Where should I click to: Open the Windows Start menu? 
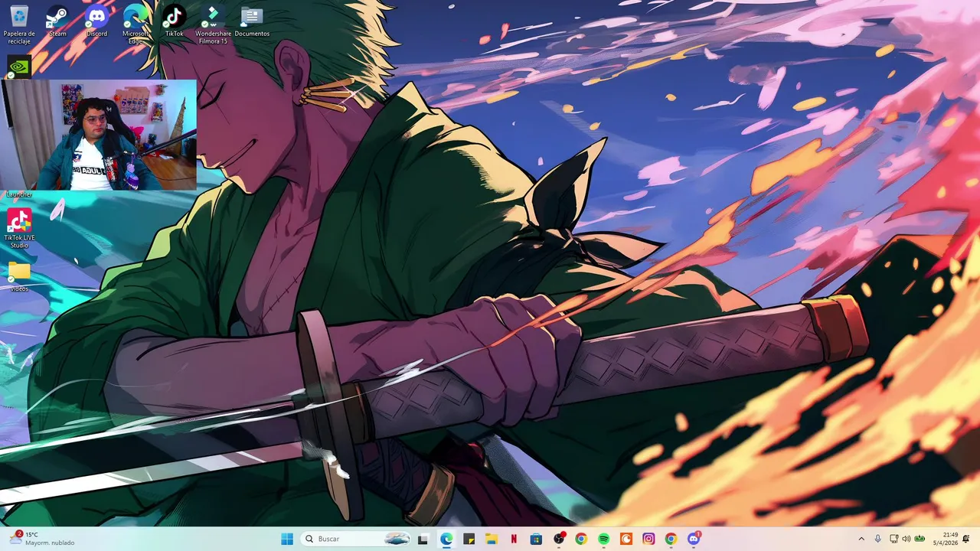(x=287, y=539)
